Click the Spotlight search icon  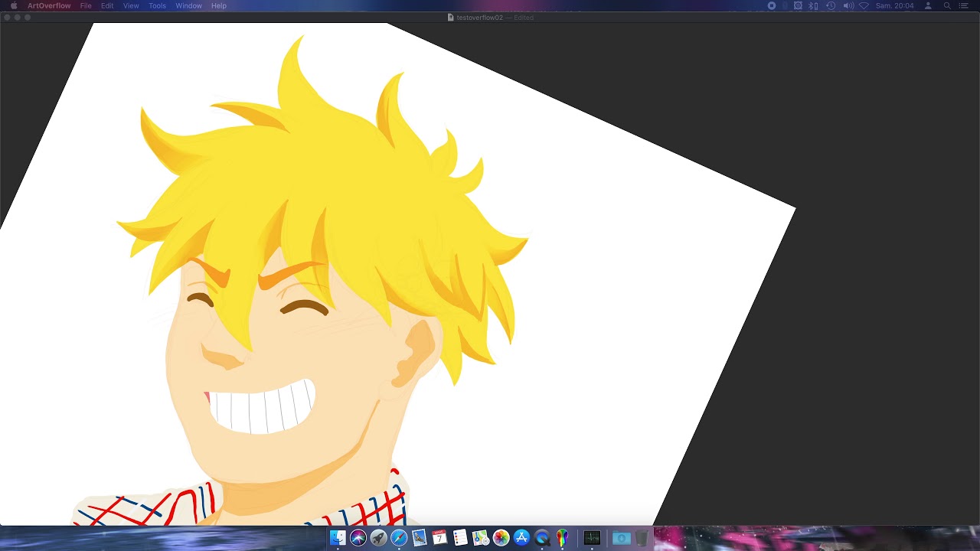point(947,5)
